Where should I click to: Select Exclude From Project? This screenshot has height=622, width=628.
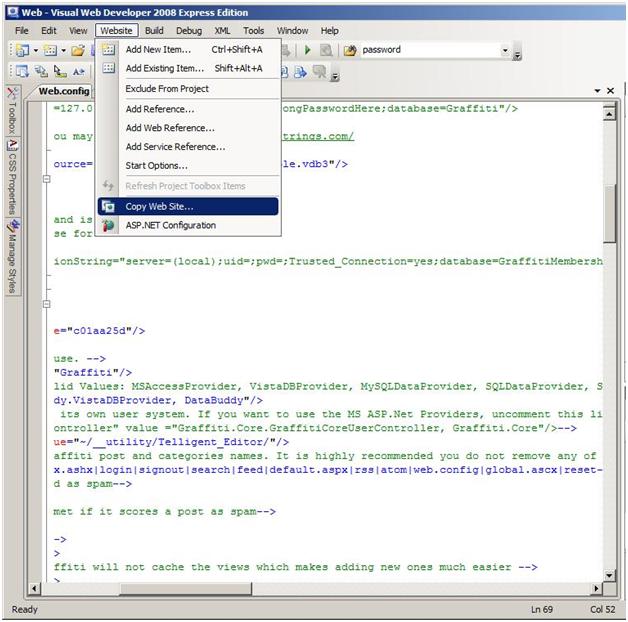click(x=188, y=89)
